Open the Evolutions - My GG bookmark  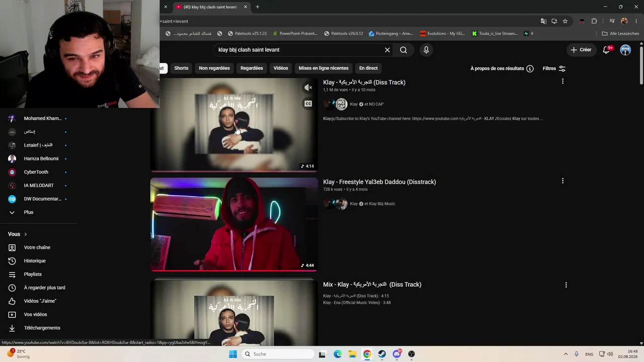[x=443, y=34]
